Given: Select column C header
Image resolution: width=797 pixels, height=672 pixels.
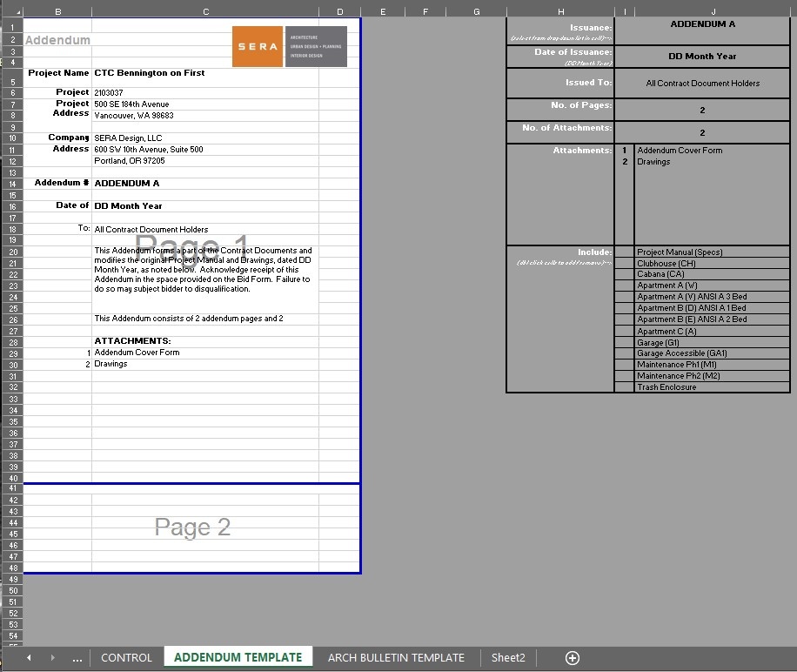Looking at the screenshot, I should click(205, 11).
